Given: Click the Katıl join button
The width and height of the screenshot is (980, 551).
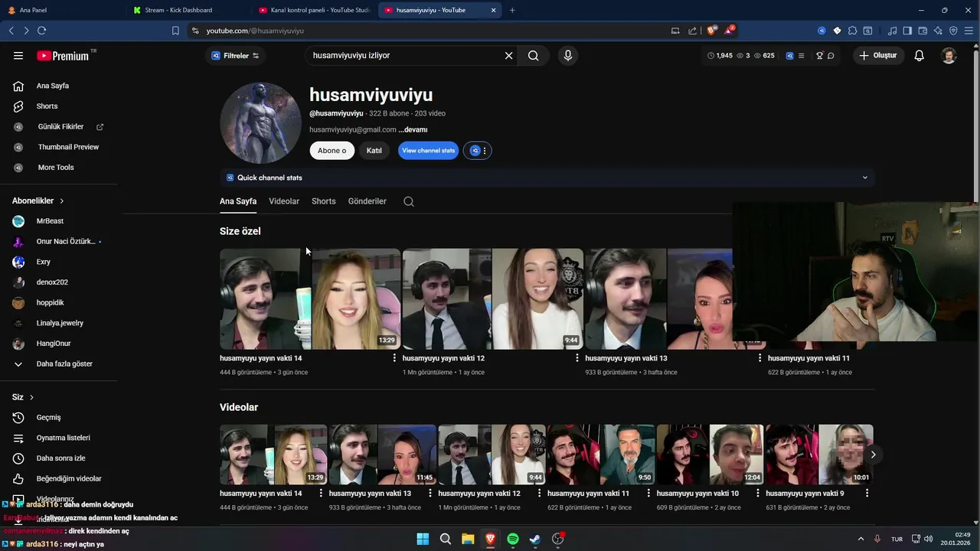Looking at the screenshot, I should 374,151.
